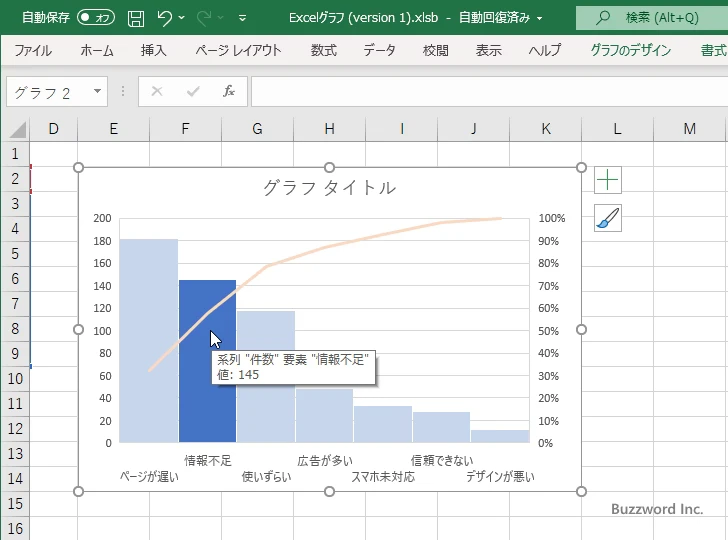Switch to the ヘルプ ribbon tab
The image size is (728, 540).
coord(545,50)
